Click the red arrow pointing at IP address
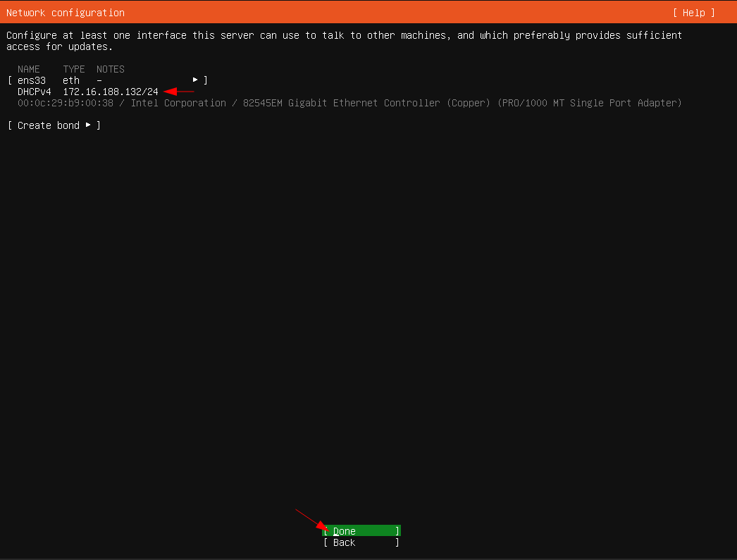 [x=178, y=91]
